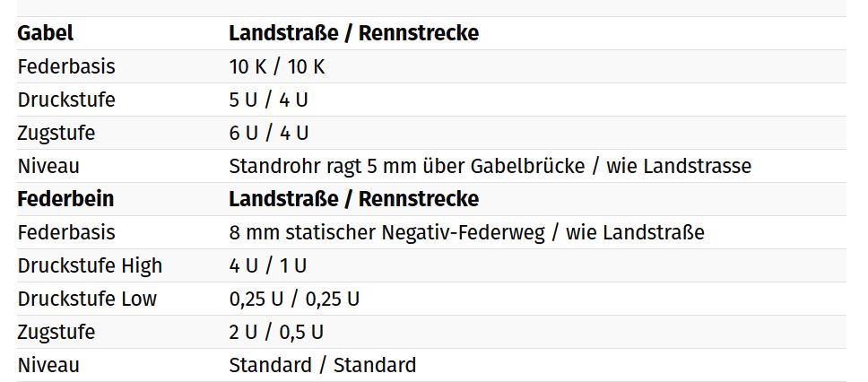This screenshot has height=382, width=868.
Task: Select the "6 U / 4 U" value
Action: click(268, 133)
